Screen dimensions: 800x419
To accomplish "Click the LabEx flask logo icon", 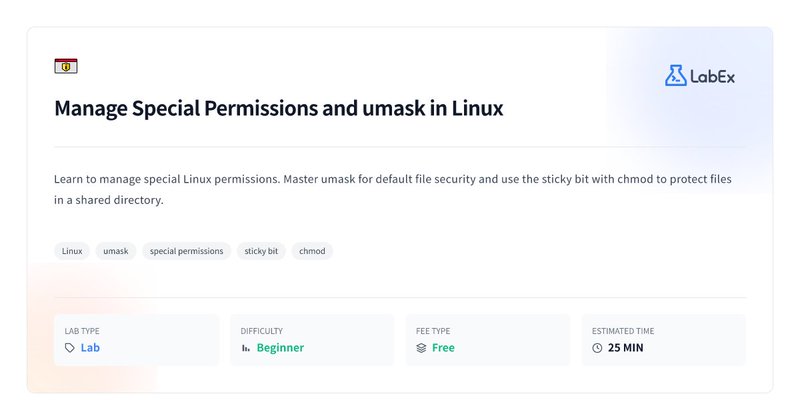I will pos(676,76).
